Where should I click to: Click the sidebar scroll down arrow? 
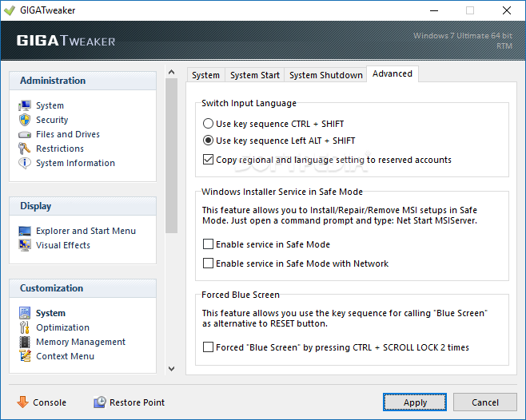tap(171, 369)
